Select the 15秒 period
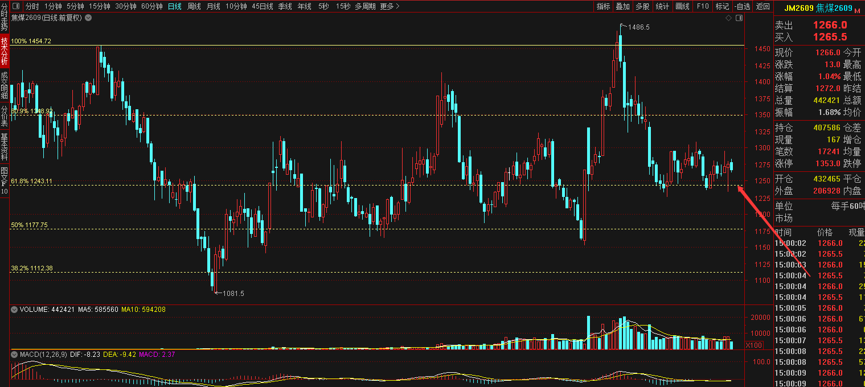The height and width of the screenshot is (387, 865). (x=343, y=7)
